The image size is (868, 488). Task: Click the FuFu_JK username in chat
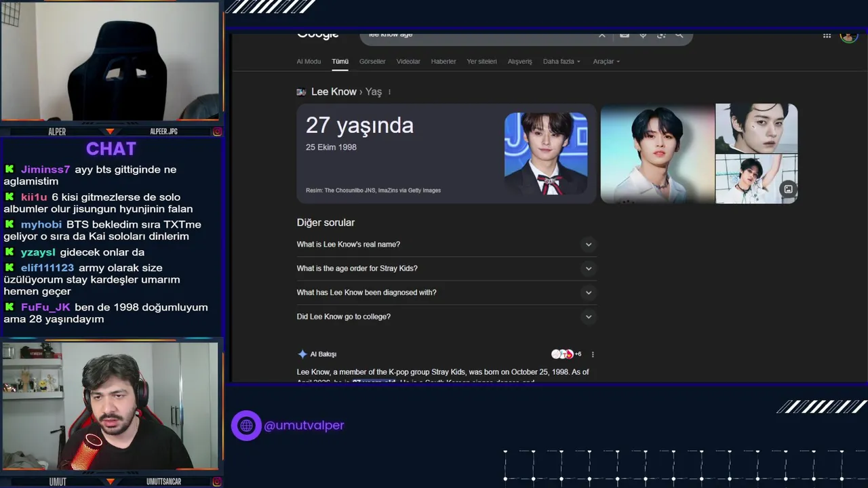(45, 307)
